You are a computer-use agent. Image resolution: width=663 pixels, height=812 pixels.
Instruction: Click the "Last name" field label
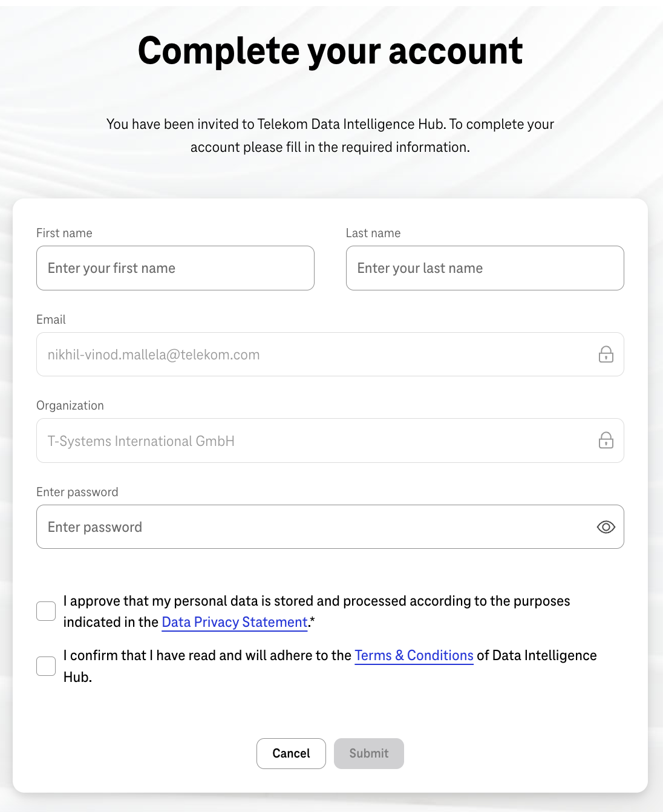point(373,233)
